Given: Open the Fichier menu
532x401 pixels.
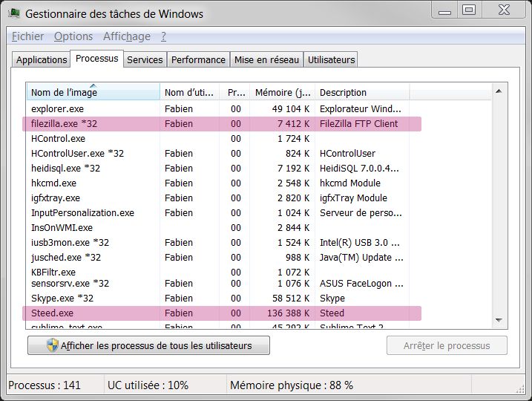Looking at the screenshot, I should [x=27, y=36].
